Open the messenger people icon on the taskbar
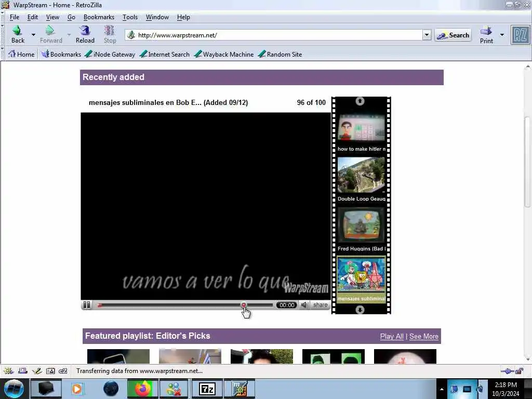 click(x=175, y=389)
